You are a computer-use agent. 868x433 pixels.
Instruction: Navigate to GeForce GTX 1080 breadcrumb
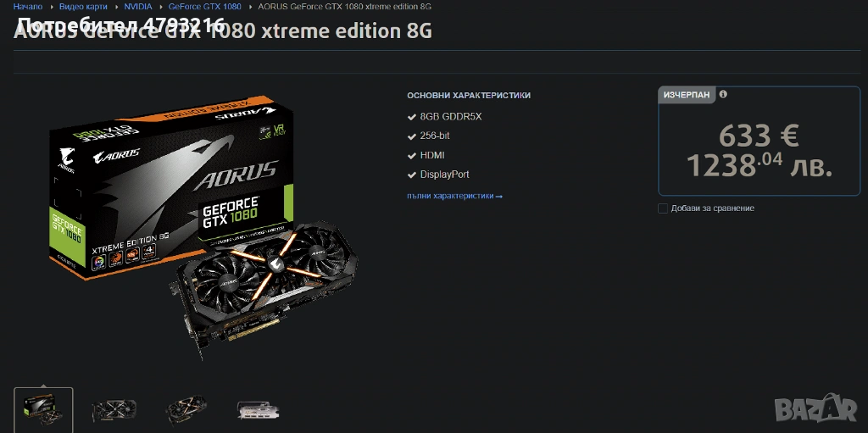point(205,7)
